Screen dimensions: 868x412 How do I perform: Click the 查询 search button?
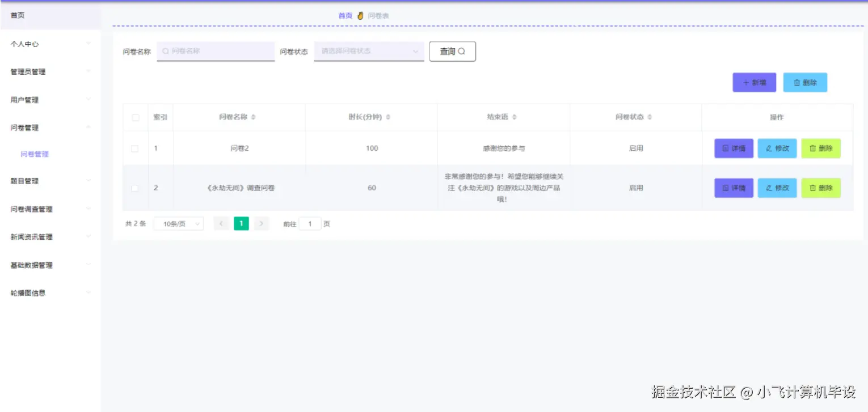click(452, 52)
